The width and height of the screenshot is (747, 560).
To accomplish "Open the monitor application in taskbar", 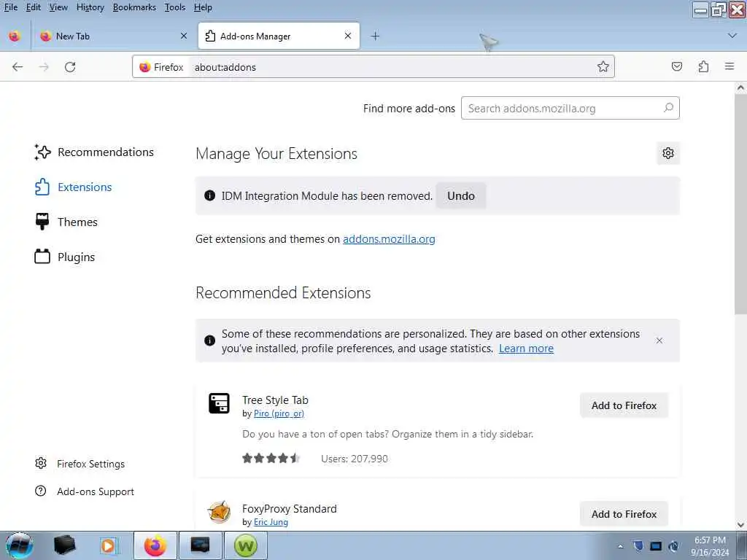I will click(200, 545).
